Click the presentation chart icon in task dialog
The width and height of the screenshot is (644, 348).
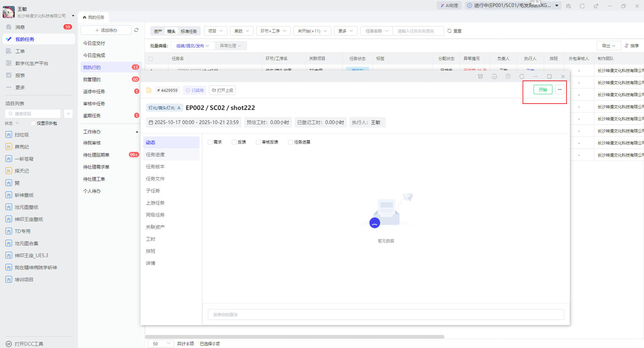480,76
